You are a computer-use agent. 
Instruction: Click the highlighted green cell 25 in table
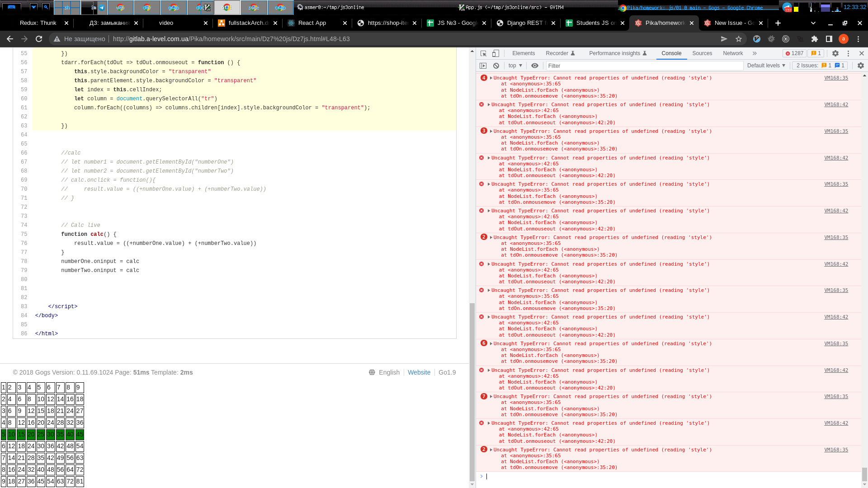(x=41, y=435)
